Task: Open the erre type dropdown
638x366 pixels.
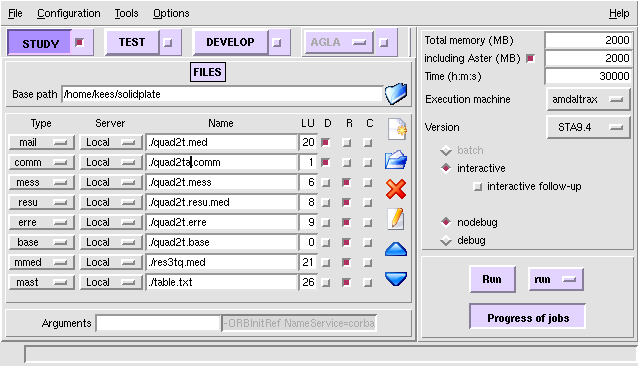Action: 42,222
